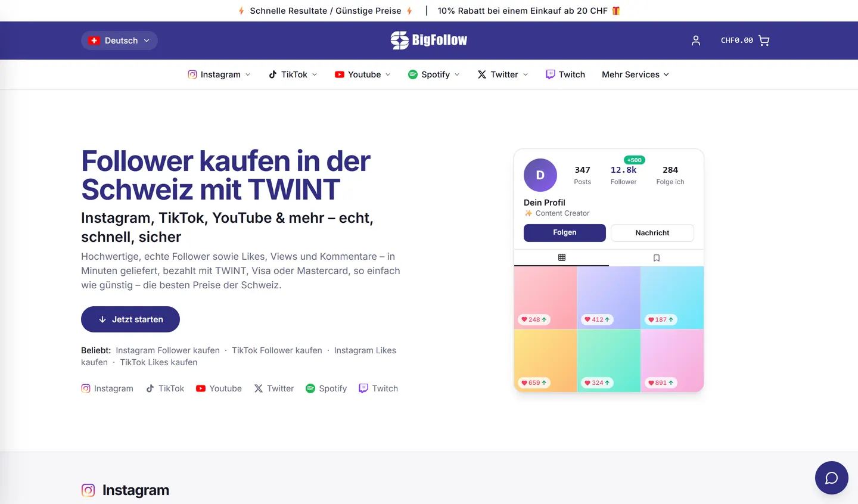Open Instagram Follower kaufen link
The width and height of the screenshot is (858, 504).
click(167, 350)
